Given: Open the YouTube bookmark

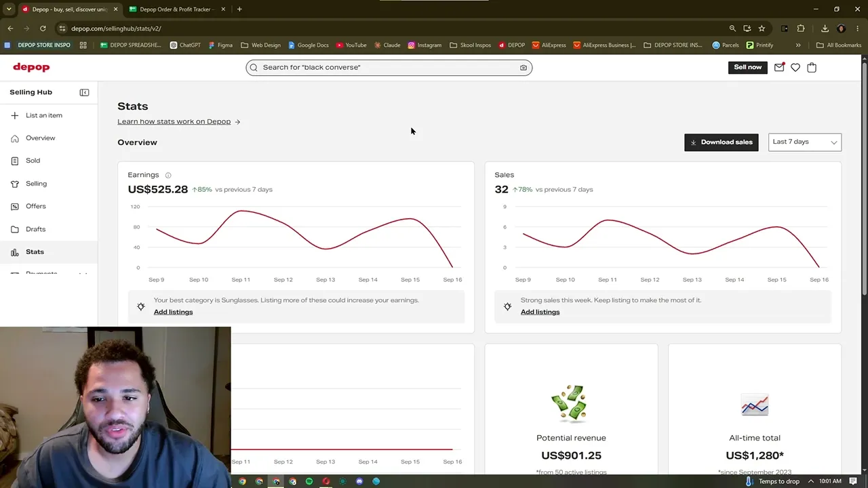Looking at the screenshot, I should [351, 45].
